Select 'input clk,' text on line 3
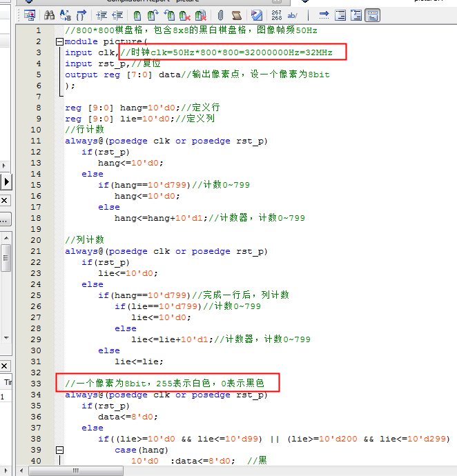This screenshot has width=457, height=476. (91, 52)
